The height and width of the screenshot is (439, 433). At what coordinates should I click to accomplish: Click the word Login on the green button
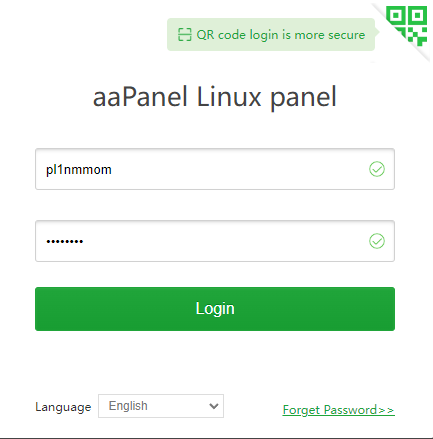(x=215, y=309)
